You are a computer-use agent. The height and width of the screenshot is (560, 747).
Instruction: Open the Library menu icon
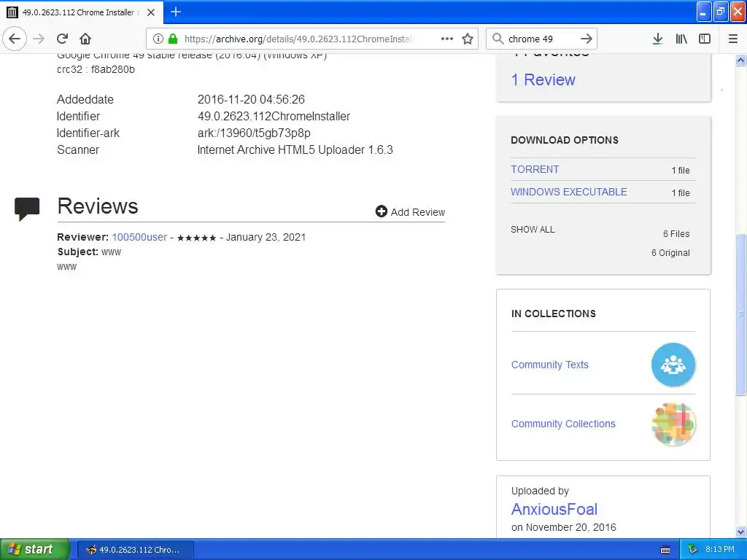(681, 39)
